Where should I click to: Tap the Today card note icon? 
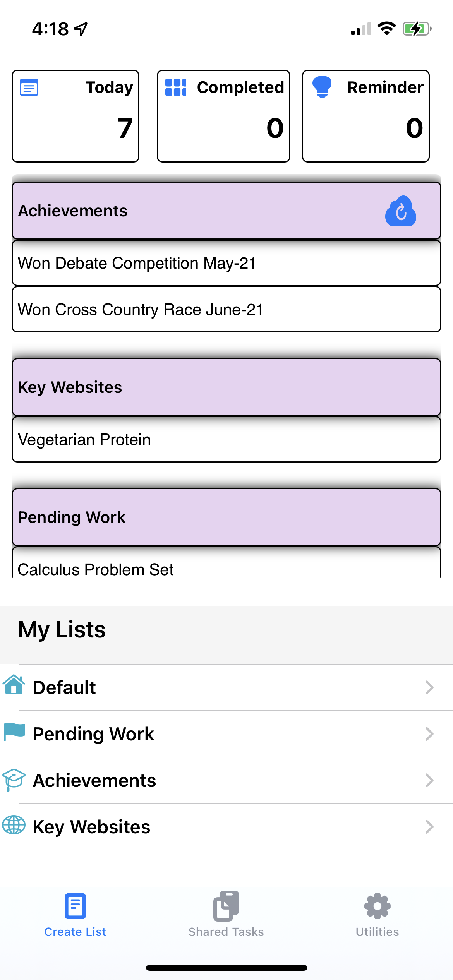pyautogui.click(x=29, y=87)
